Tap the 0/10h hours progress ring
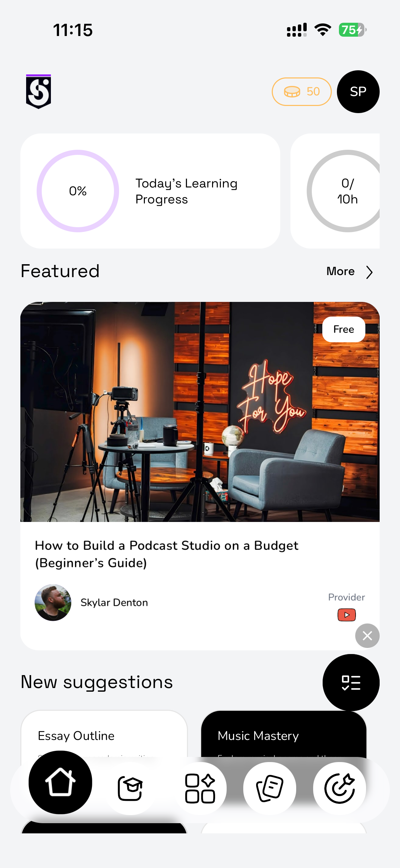Screen dimensions: 400x868 [x=343, y=191]
